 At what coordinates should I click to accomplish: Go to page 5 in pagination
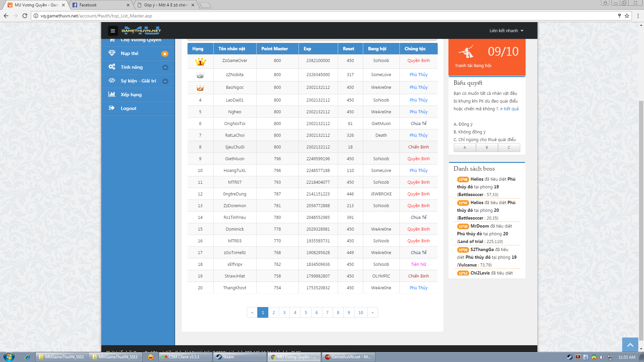[x=306, y=312]
